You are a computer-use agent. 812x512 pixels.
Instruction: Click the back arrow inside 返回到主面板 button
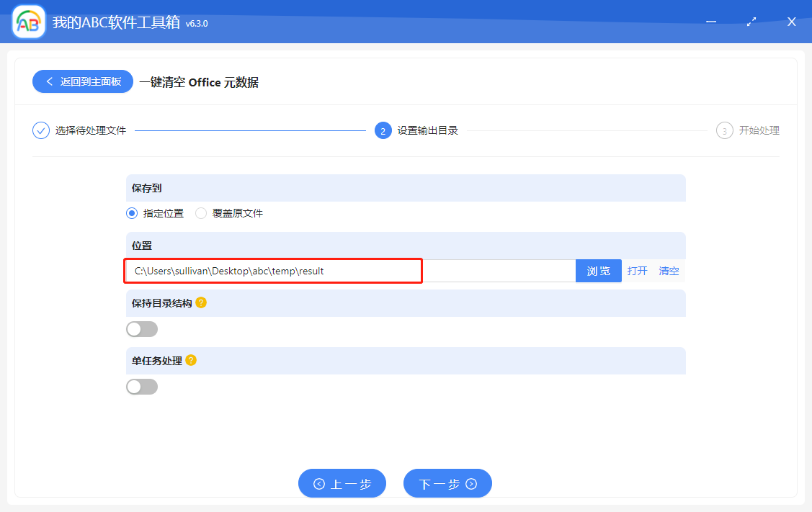[x=50, y=81]
